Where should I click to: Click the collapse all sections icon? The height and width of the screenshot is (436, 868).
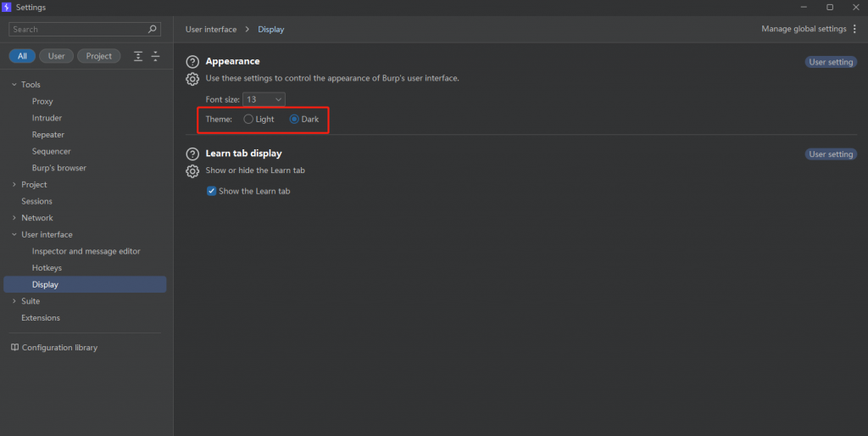[x=155, y=56]
